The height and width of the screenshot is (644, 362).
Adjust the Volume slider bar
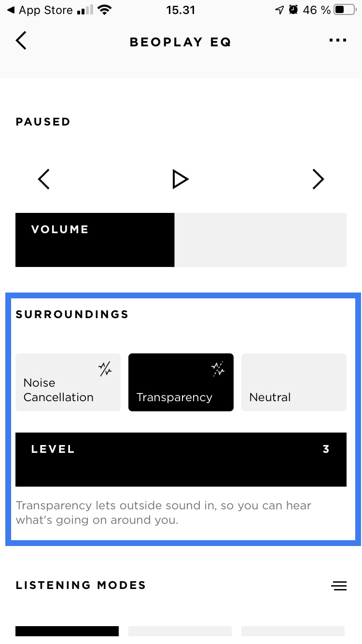click(181, 240)
